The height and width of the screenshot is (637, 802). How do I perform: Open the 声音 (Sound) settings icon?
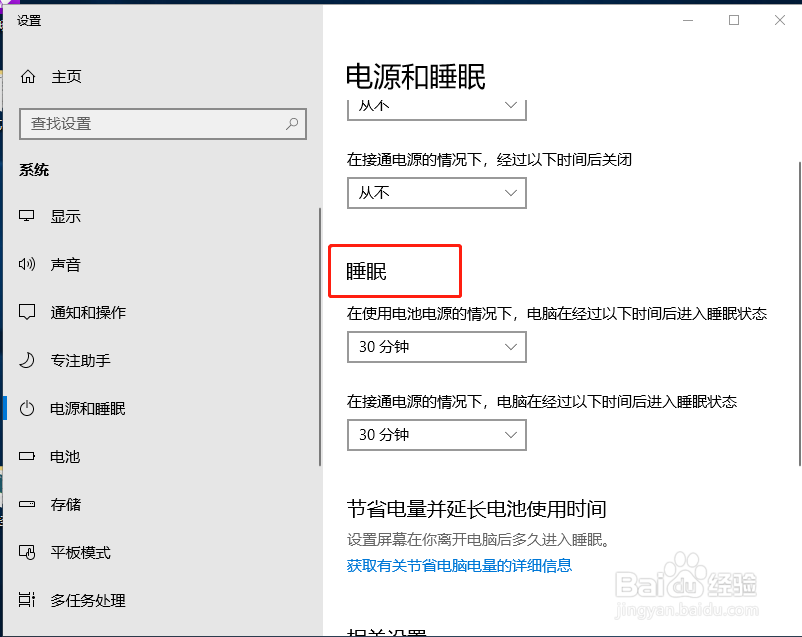[27, 264]
